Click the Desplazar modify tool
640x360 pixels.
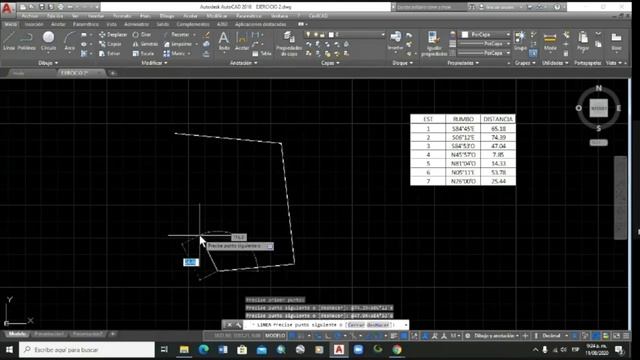pos(113,35)
